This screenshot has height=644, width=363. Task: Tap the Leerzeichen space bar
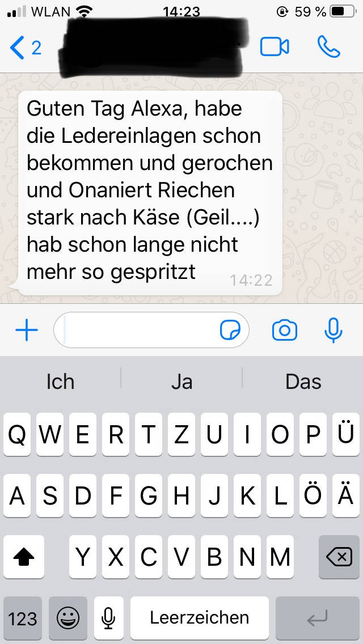coord(200,618)
